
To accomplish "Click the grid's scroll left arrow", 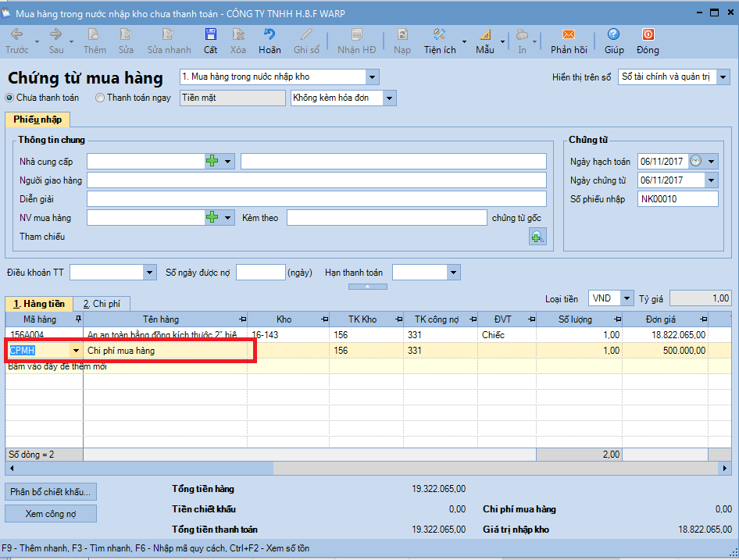I will (12, 468).
